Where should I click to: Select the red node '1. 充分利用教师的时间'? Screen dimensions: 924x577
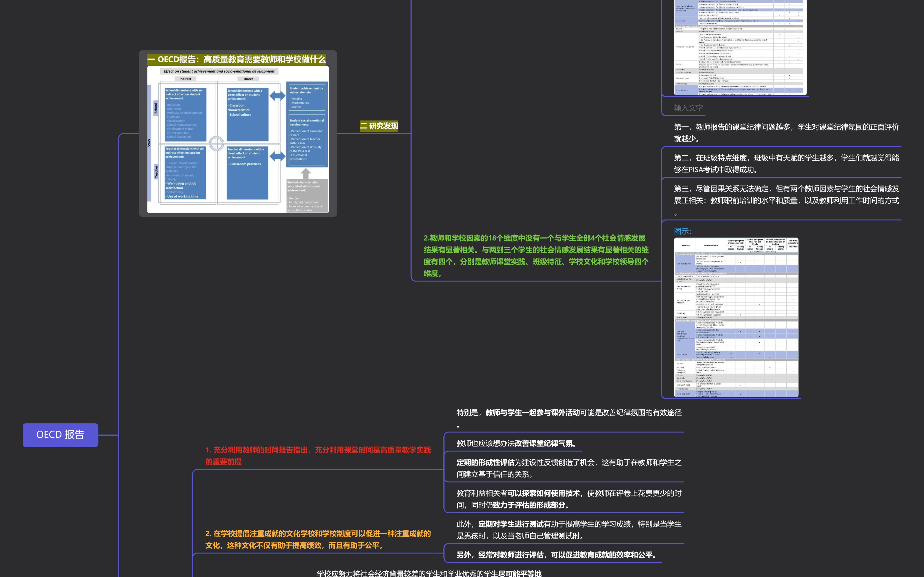click(x=318, y=456)
